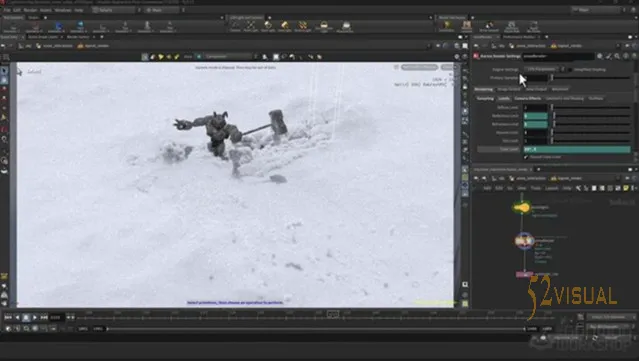Jump to the first frame

8,317
